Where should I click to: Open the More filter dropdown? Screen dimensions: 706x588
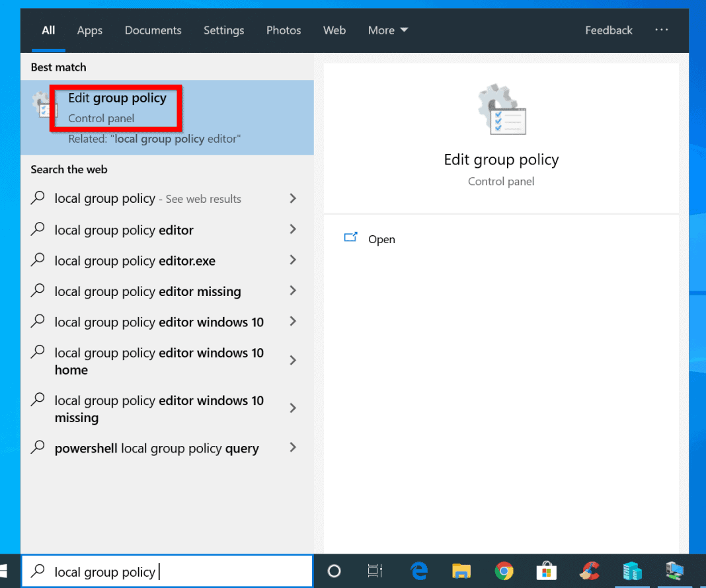pos(388,30)
